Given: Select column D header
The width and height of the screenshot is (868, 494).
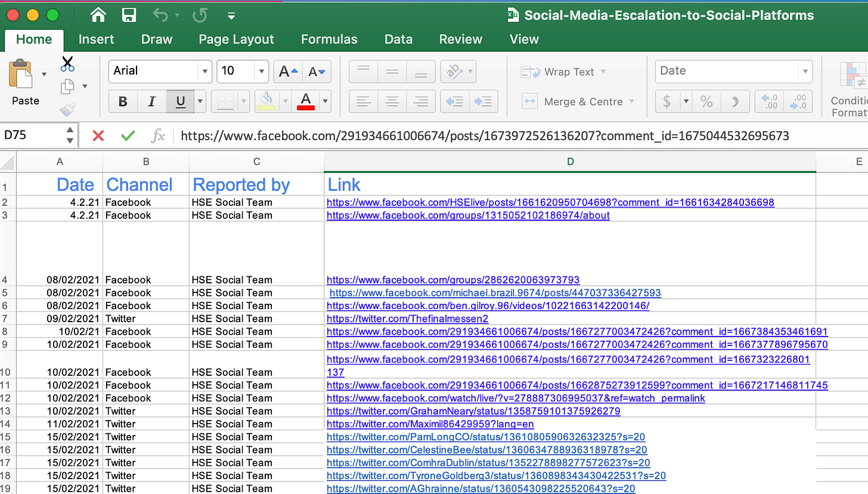Looking at the screenshot, I should pyautogui.click(x=570, y=162).
